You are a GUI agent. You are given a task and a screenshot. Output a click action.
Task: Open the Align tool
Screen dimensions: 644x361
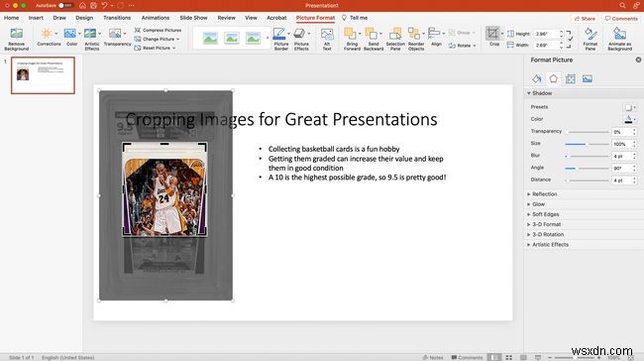436,37
